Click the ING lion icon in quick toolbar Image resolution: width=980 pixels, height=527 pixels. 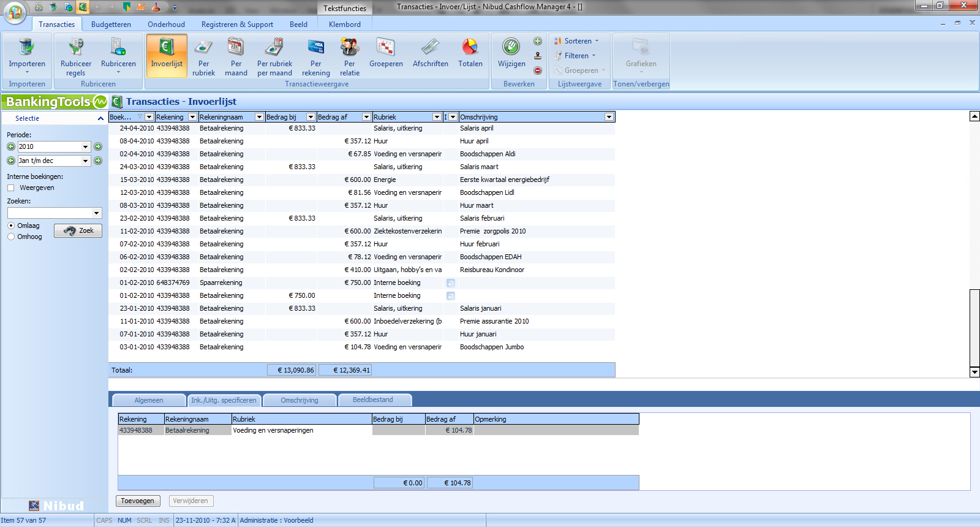click(141, 7)
